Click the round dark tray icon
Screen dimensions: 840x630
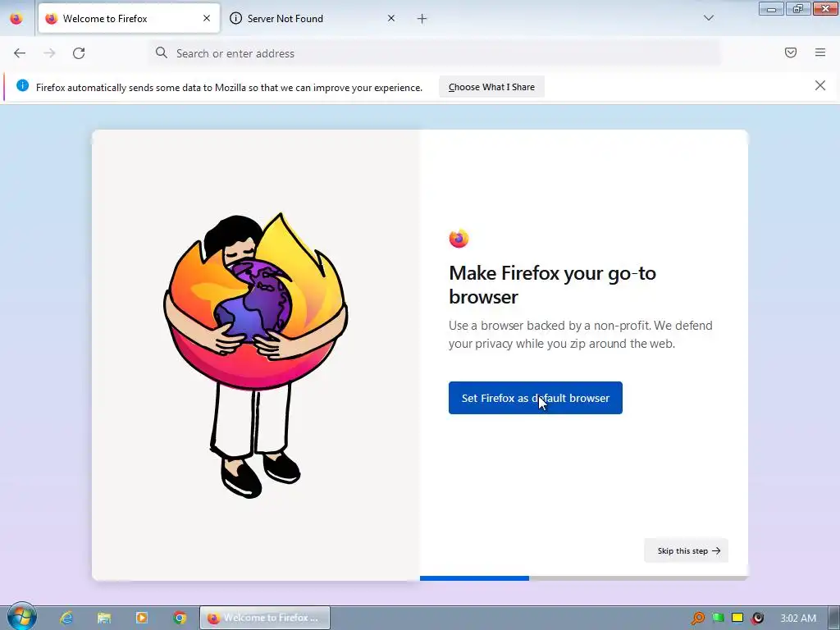[x=757, y=619]
